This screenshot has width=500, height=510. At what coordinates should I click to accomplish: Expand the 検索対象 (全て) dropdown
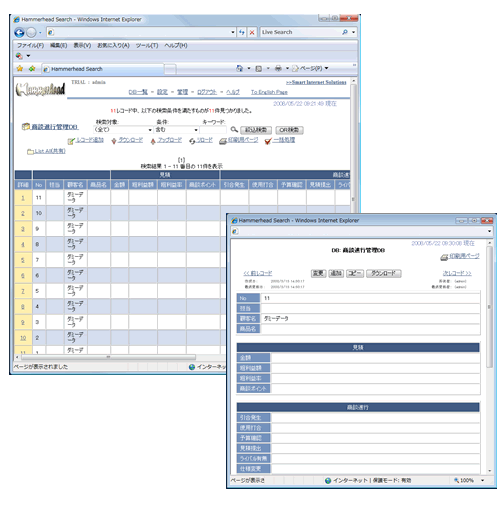(x=150, y=130)
